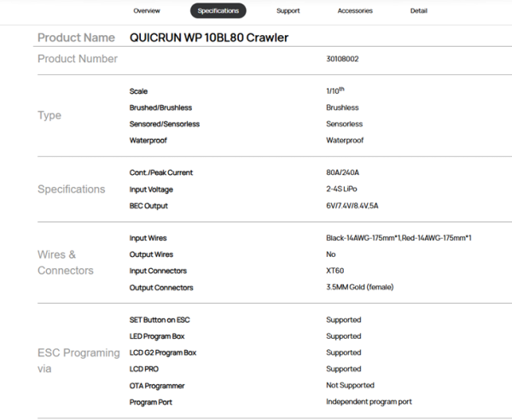Select Supported value for SET Button on ESC
512x420 pixels.
(x=344, y=320)
